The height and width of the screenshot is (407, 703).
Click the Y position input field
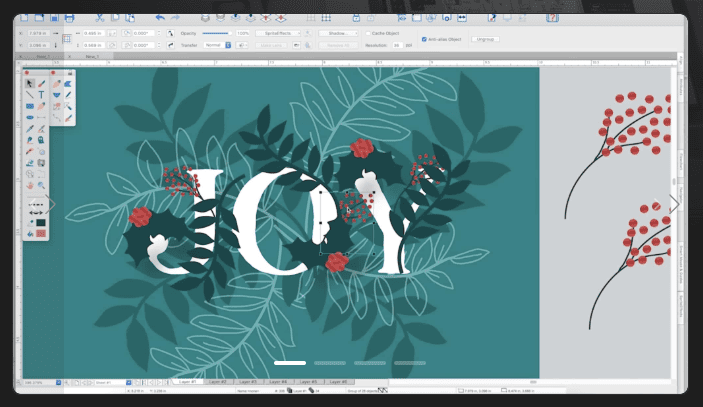[x=39, y=45]
